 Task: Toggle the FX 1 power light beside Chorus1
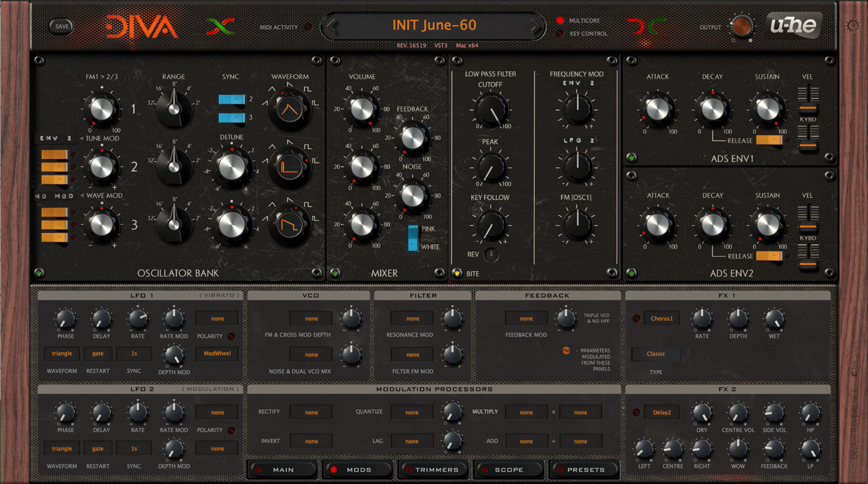click(x=637, y=319)
